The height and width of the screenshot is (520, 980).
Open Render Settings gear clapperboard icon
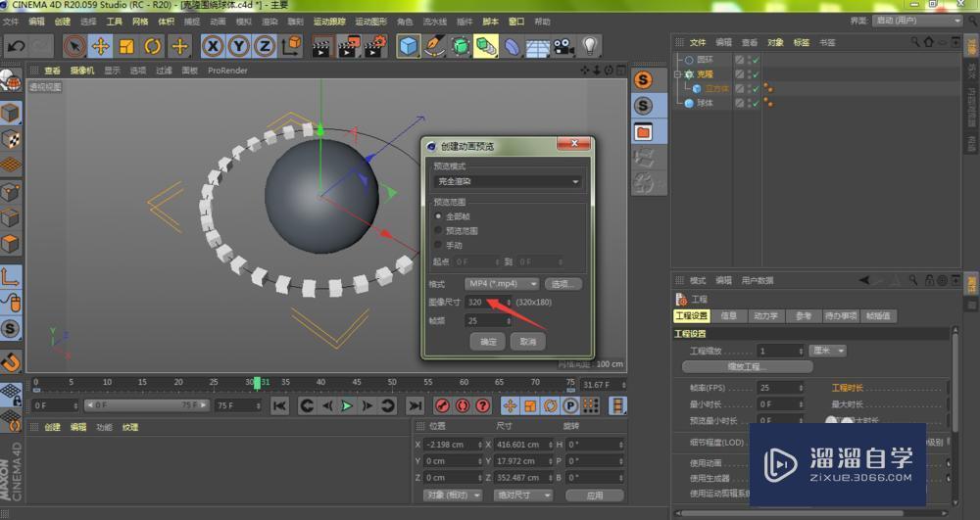click(375, 47)
